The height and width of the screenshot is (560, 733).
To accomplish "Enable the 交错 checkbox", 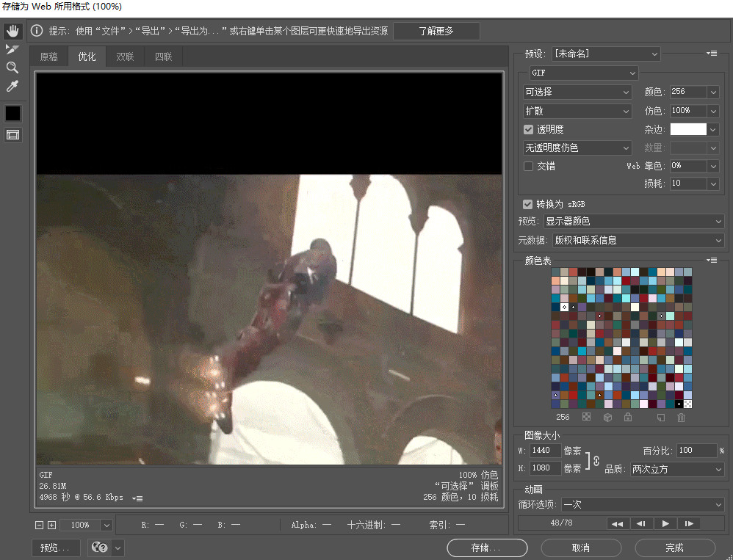I will click(528, 166).
